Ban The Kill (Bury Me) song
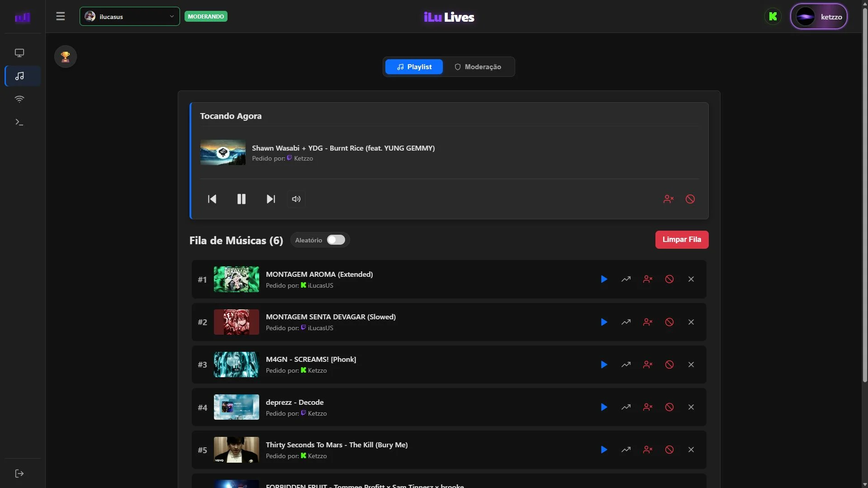The image size is (868, 488). tap(669, 450)
